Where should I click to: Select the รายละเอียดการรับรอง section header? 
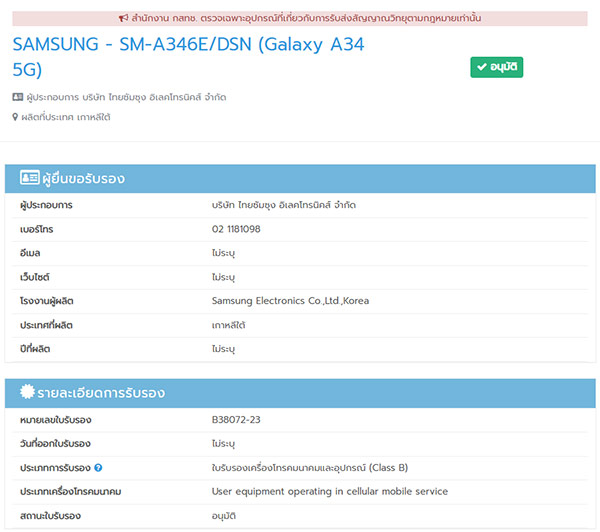click(x=300, y=393)
